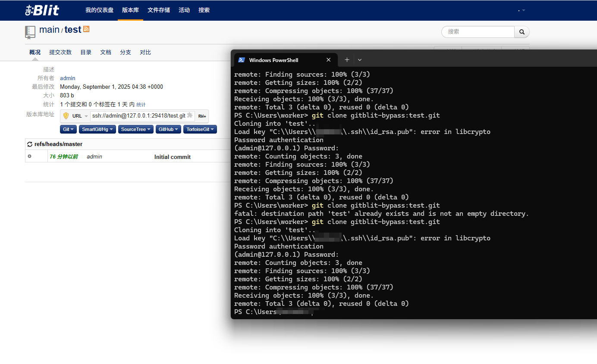The image size is (597, 364).
Task: Click the commit dot icon in log row
Action: tap(30, 156)
